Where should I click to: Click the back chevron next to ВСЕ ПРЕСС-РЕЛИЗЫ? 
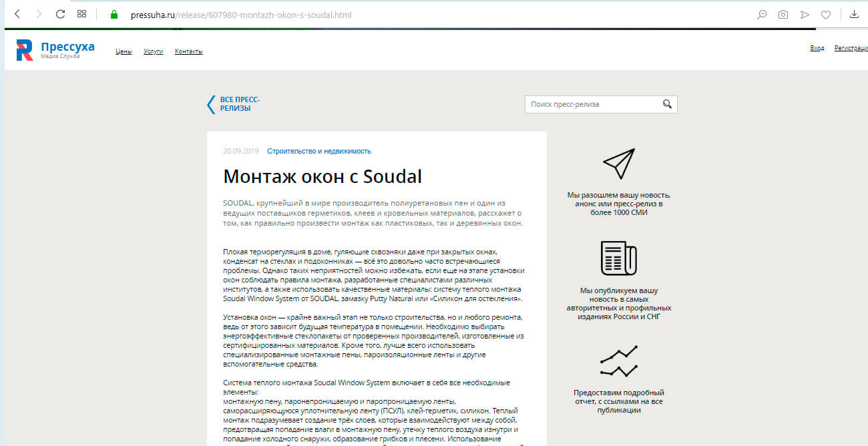click(x=211, y=104)
